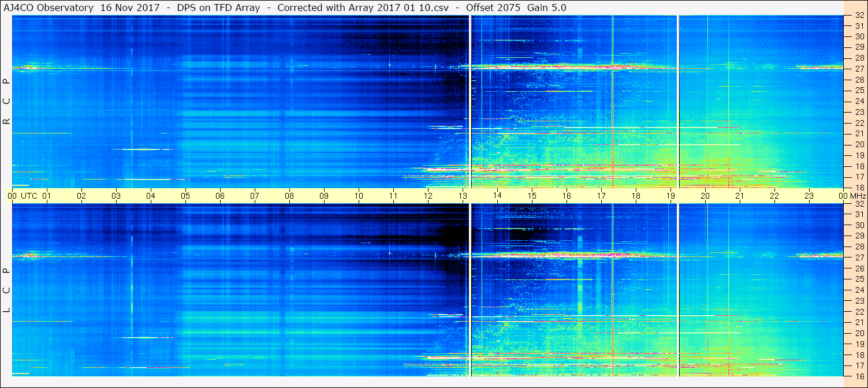
Task: Click the "AJ4CO Observatory" title text
Action: pyautogui.click(x=49, y=8)
